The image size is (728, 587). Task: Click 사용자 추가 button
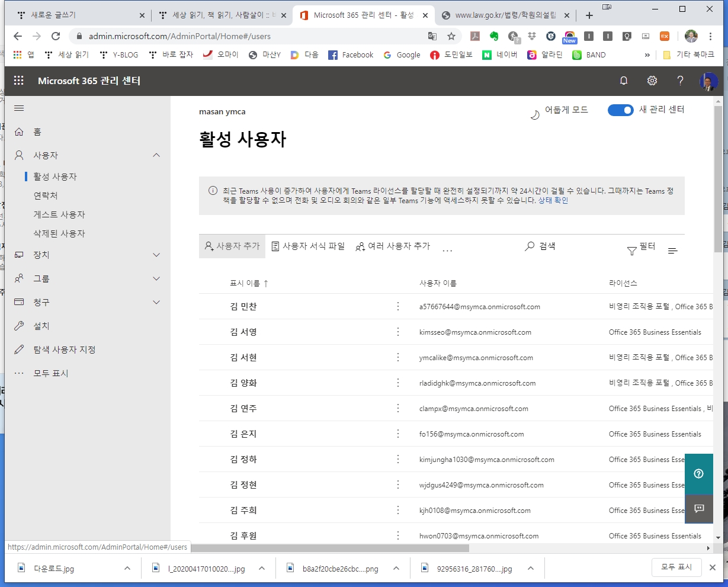coord(232,246)
